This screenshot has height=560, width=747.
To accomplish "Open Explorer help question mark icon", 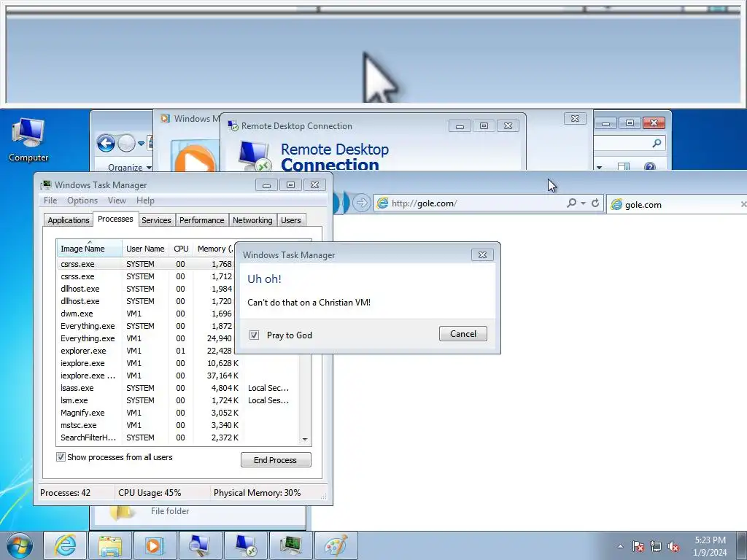I will click(650, 167).
